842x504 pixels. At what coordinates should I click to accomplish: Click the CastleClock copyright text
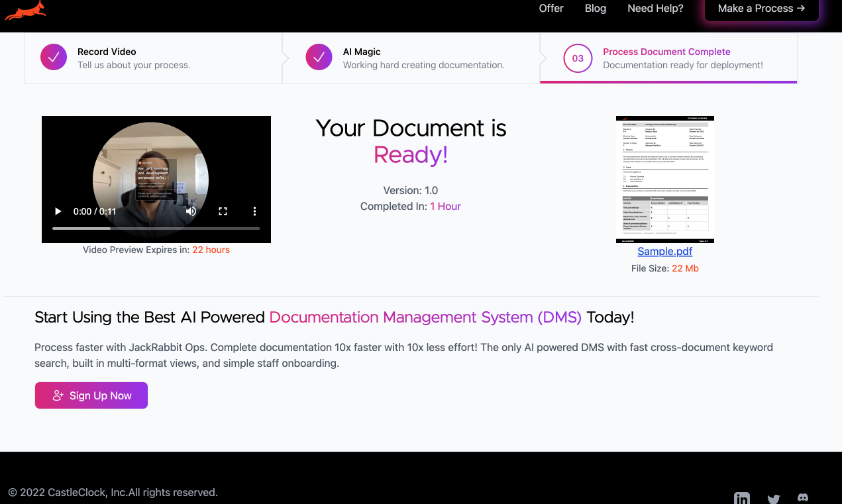pyautogui.click(x=113, y=493)
